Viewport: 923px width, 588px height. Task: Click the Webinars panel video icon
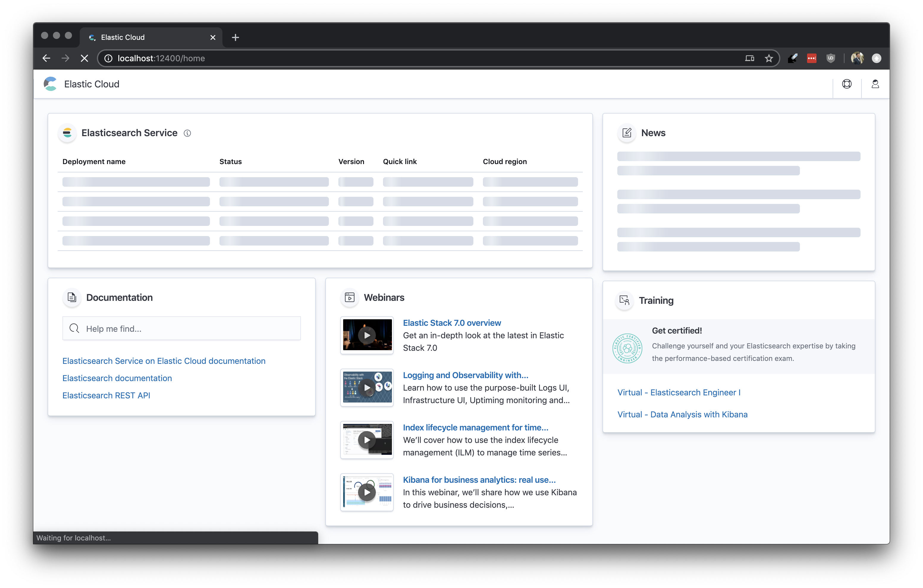pyautogui.click(x=350, y=298)
